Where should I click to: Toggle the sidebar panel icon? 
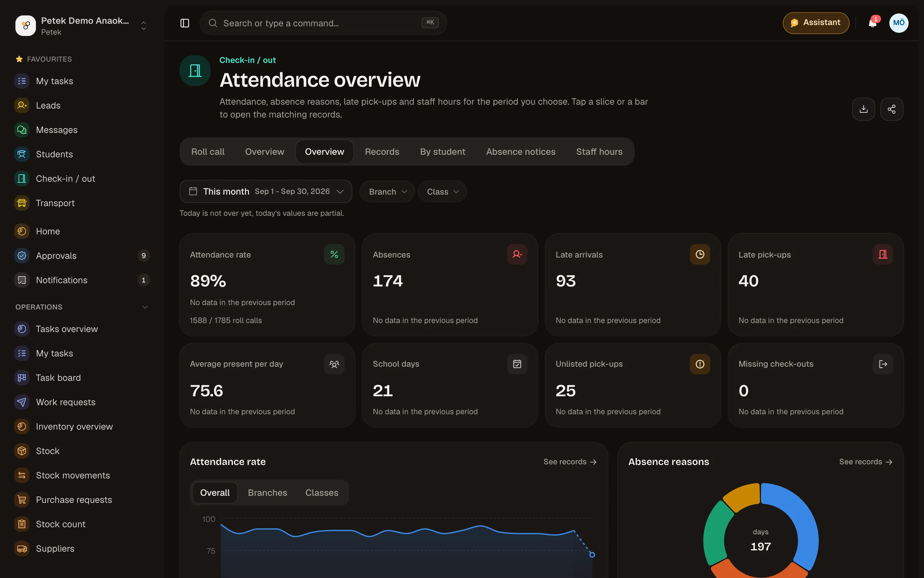(x=185, y=23)
